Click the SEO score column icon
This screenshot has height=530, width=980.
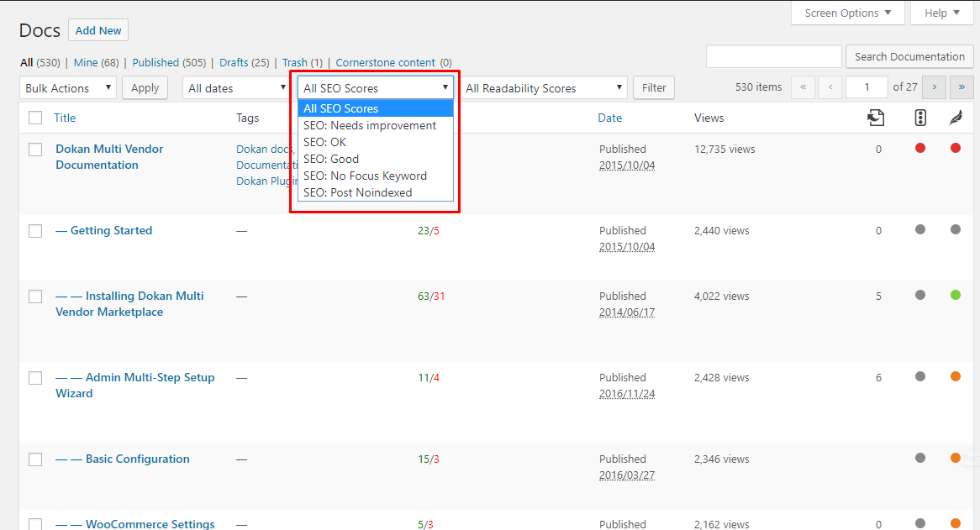click(920, 118)
